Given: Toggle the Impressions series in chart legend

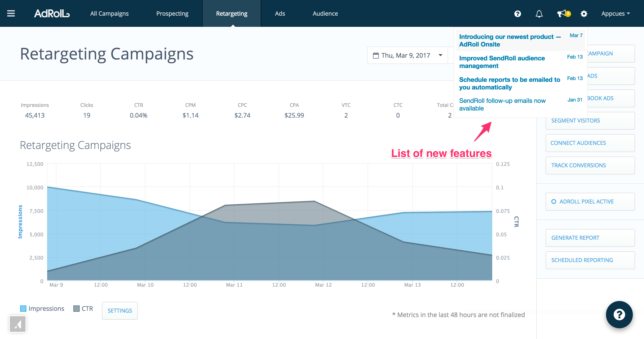Looking at the screenshot, I should click(42, 309).
